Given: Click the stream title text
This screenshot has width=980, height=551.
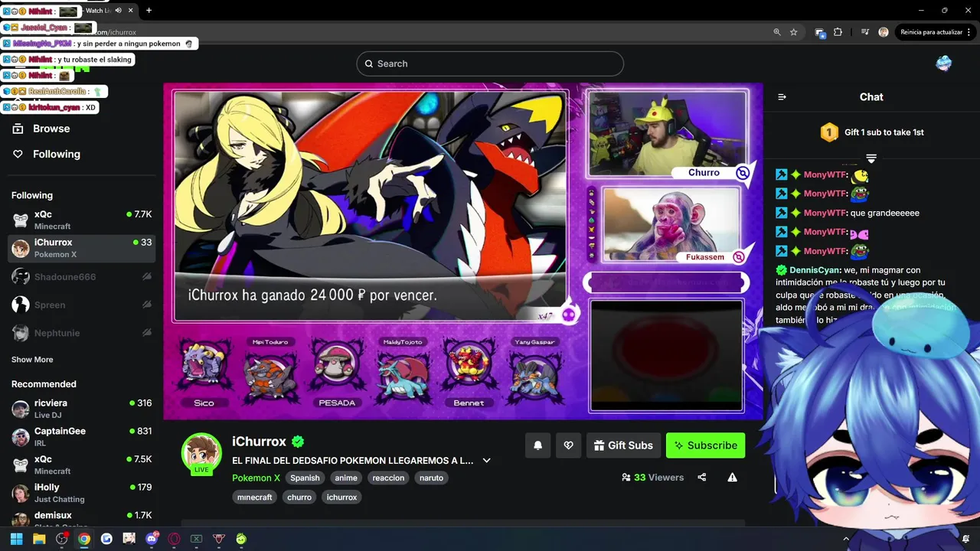Looking at the screenshot, I should [353, 461].
